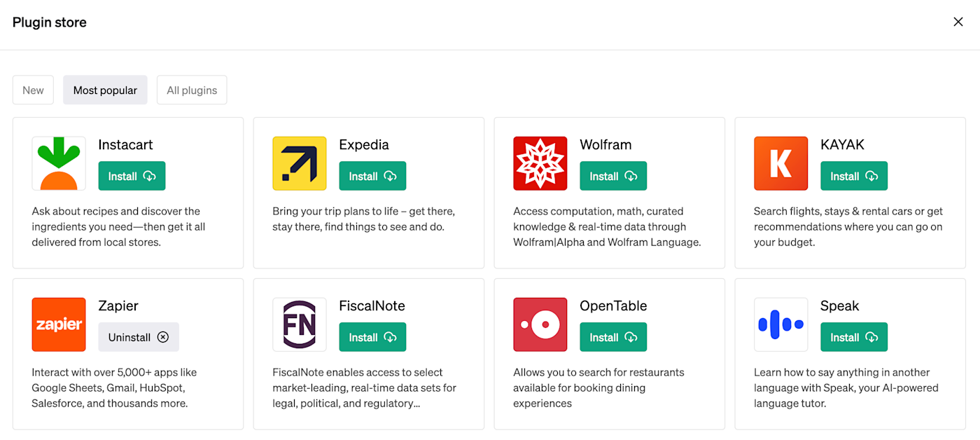
Task: Click the Wolfram red snowflake logo
Action: point(540,163)
